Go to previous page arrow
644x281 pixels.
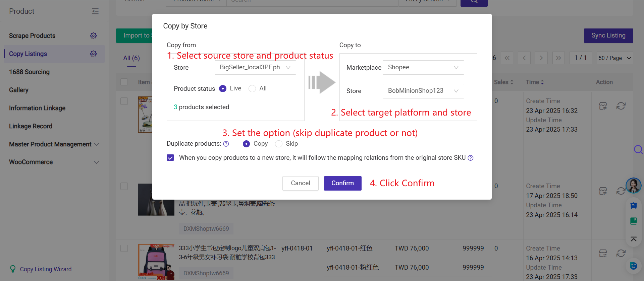pyautogui.click(x=524, y=58)
